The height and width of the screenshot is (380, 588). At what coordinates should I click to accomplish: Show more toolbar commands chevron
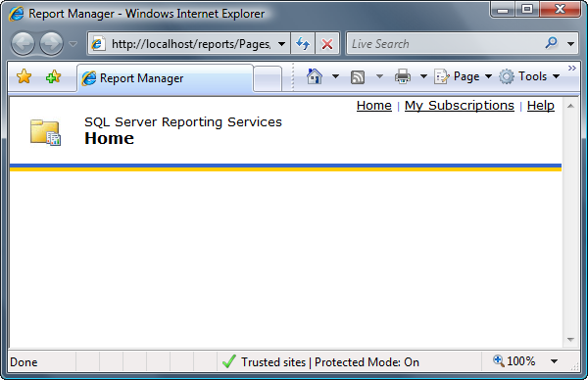572,69
